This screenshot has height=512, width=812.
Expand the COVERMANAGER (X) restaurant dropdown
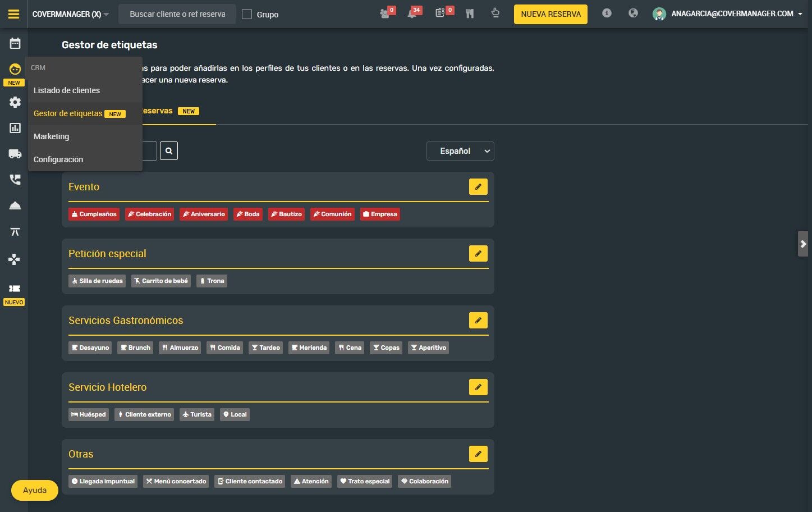71,14
